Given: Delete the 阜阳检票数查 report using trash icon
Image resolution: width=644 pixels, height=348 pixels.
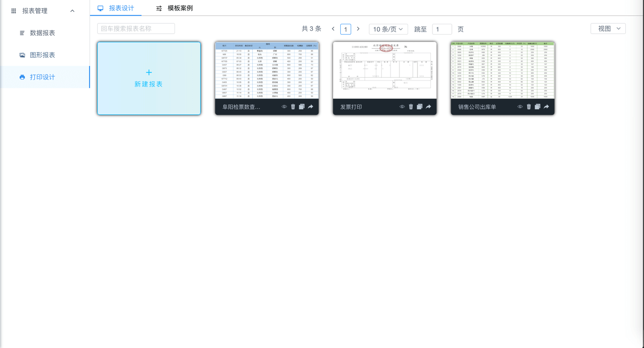Looking at the screenshot, I should click(293, 107).
